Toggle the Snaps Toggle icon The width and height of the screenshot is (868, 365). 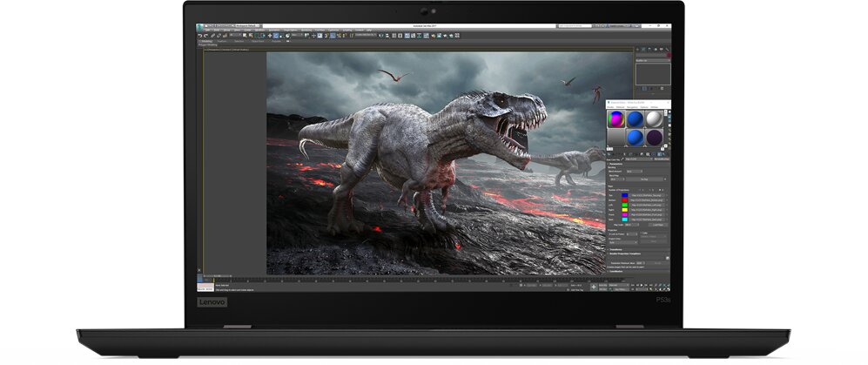[326, 36]
